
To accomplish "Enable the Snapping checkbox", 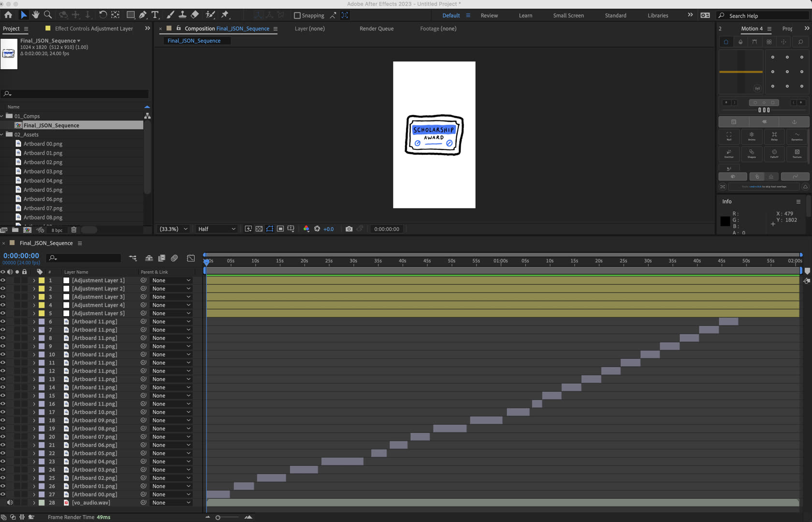I will point(297,15).
